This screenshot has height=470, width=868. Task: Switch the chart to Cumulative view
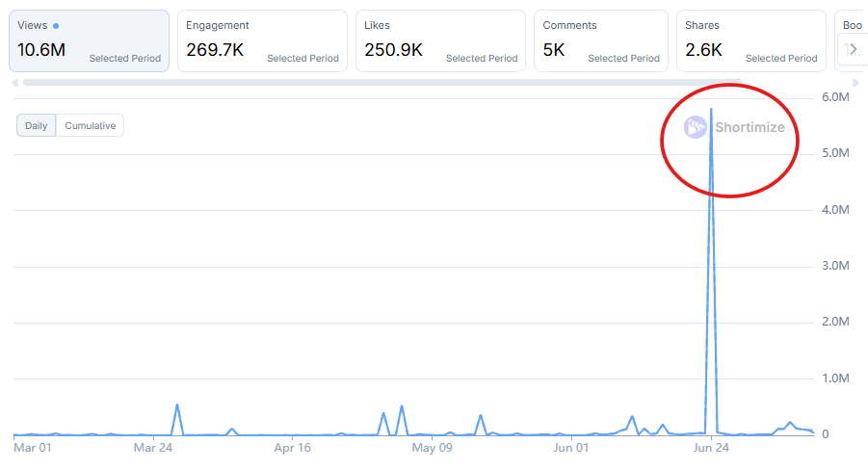pos(90,126)
